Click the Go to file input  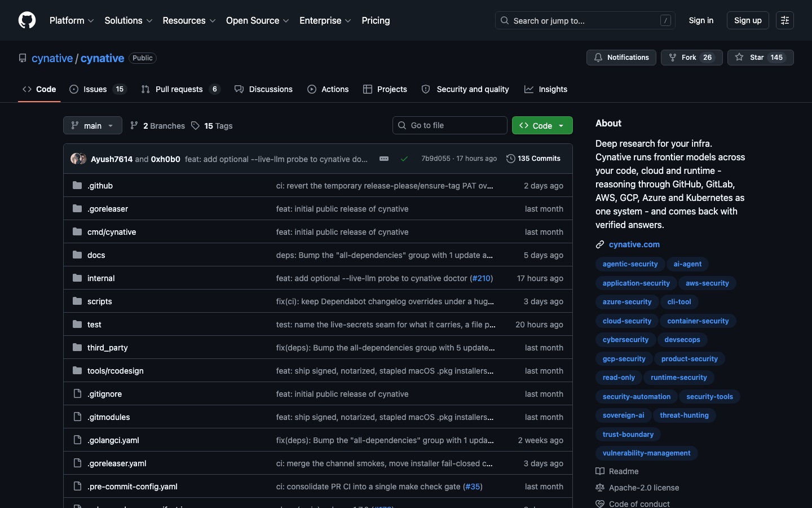pyautogui.click(x=450, y=125)
